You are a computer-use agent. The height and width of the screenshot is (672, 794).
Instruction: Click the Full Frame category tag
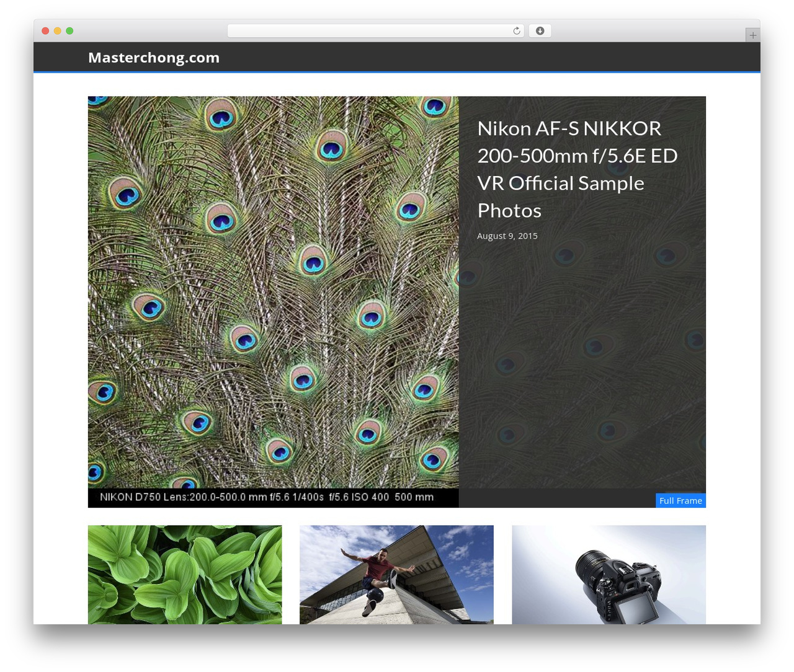(x=680, y=500)
